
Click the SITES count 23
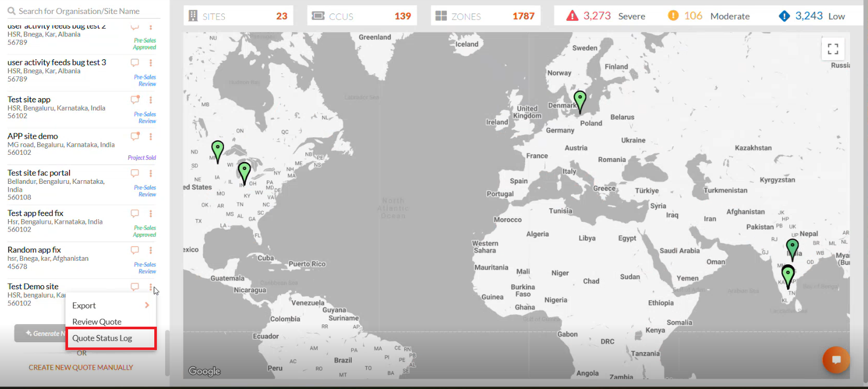tap(282, 16)
